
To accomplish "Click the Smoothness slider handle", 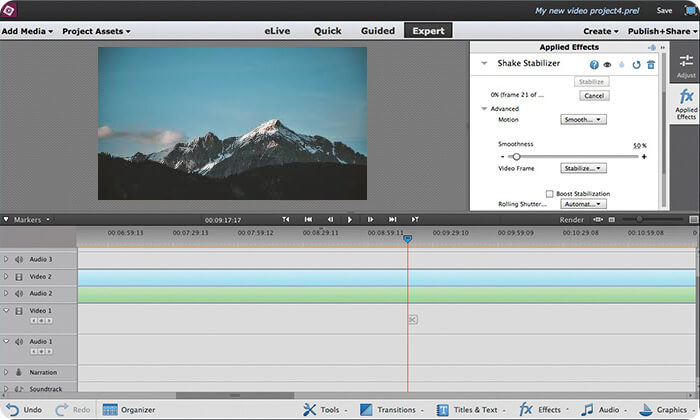I will click(x=516, y=157).
